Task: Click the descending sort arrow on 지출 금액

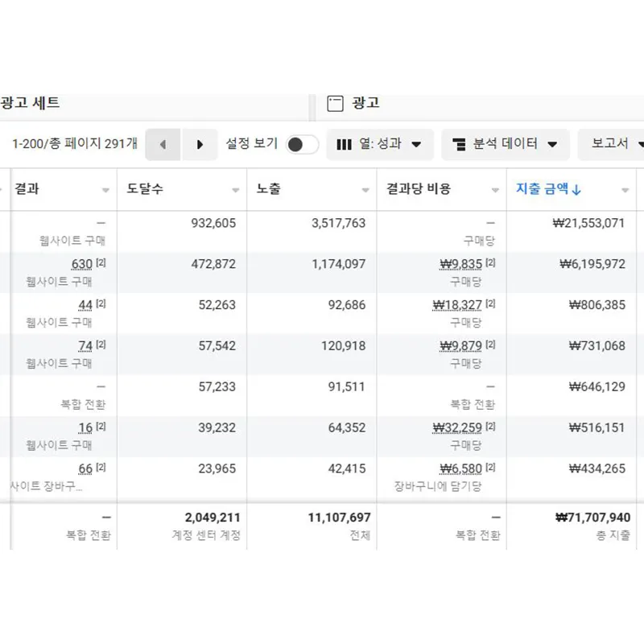Action: 577,190
